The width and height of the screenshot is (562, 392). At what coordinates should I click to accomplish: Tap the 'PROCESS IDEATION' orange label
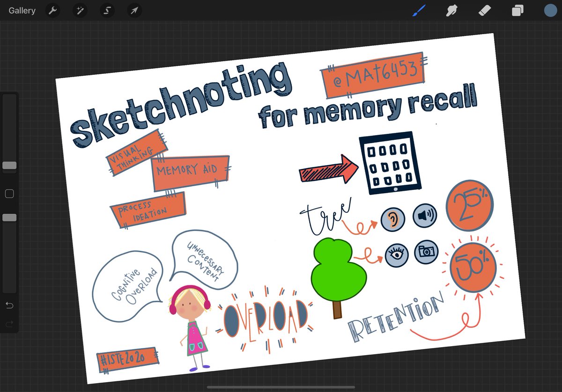coord(148,210)
